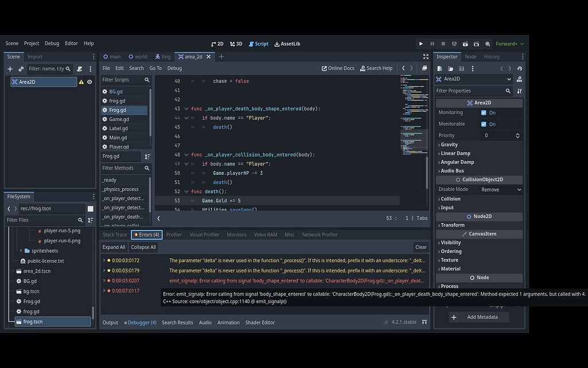Increase the Priority value with the stepper

tap(517, 133)
